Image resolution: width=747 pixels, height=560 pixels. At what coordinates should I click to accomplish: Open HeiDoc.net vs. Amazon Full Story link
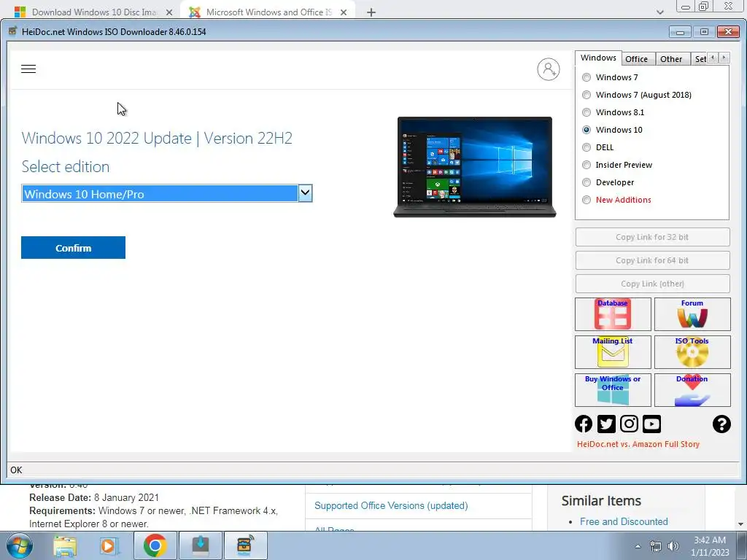[638, 444]
